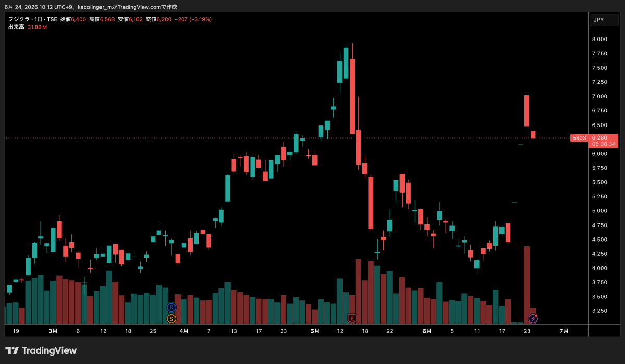Click the purple lightning latest-news icon

point(533,318)
